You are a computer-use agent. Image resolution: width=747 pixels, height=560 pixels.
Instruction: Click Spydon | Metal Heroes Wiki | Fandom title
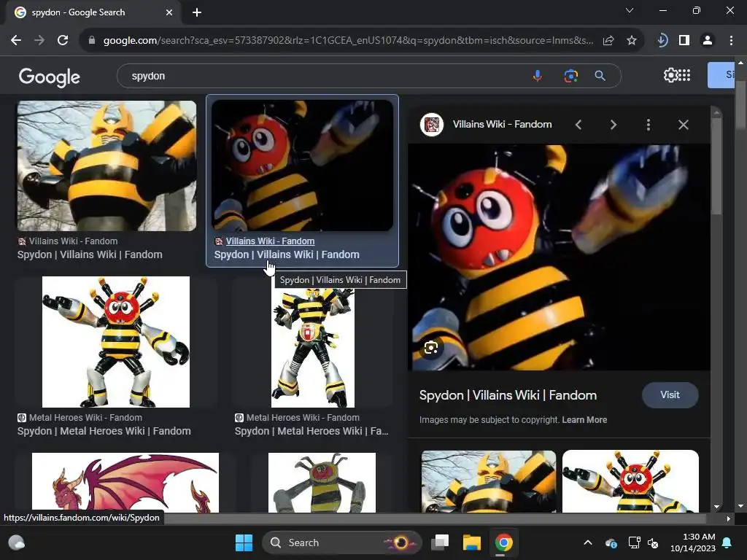tap(104, 431)
